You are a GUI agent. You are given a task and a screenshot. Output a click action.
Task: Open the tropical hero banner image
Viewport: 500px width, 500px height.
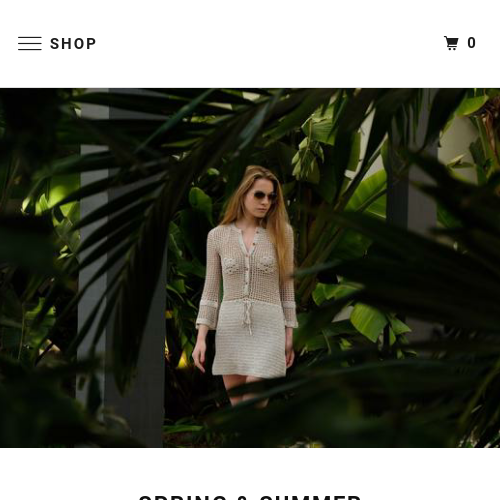250,268
